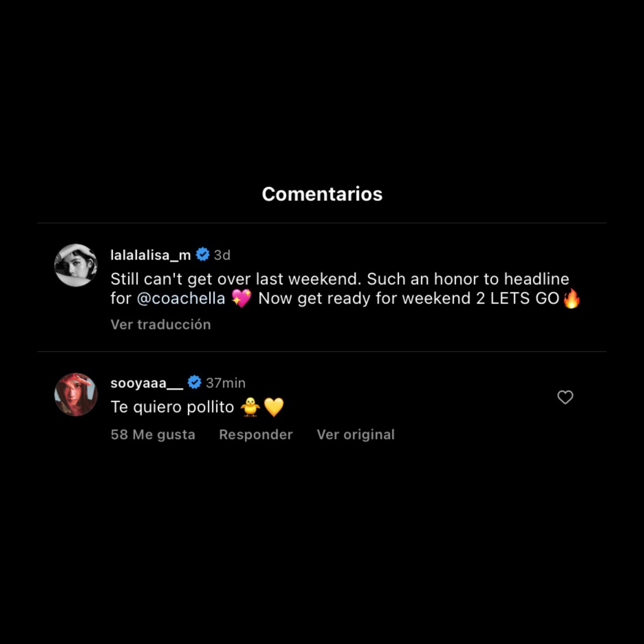Click Ver traducción under the caption
The height and width of the screenshot is (644, 644).
point(160,324)
